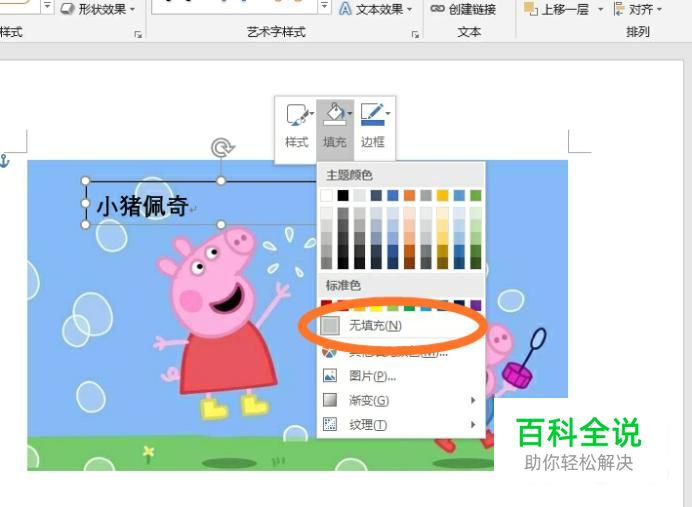
Task: Open 形状效果 shape effects dropdown
Action: pyautogui.click(x=98, y=9)
